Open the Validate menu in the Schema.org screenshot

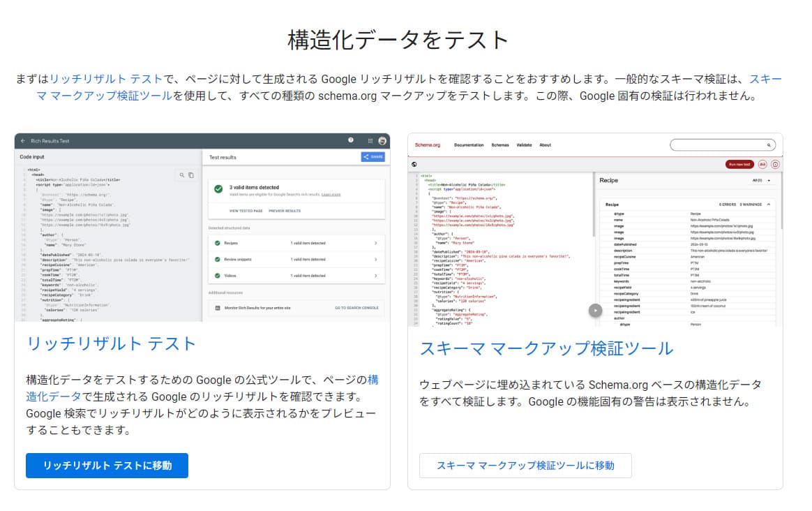tap(524, 145)
